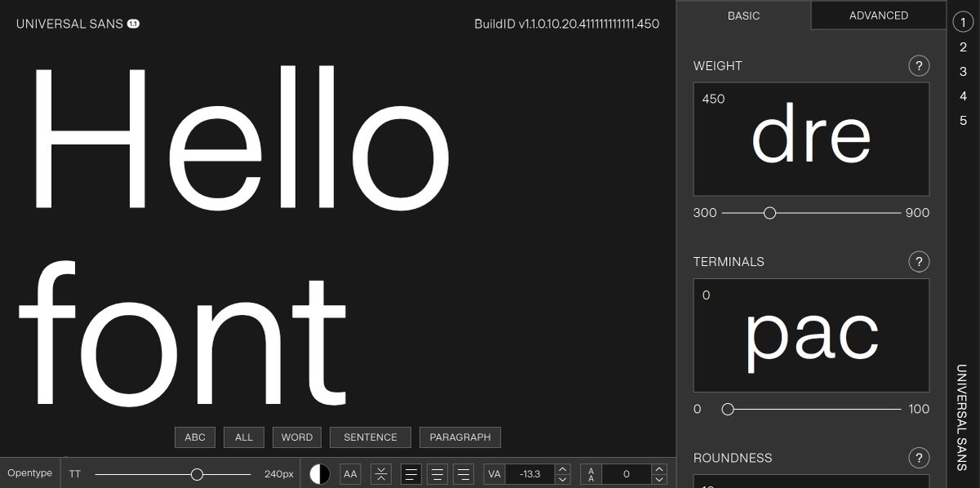The height and width of the screenshot is (488, 980).
Task: Click the AA uppercase toggle icon
Action: (350, 474)
